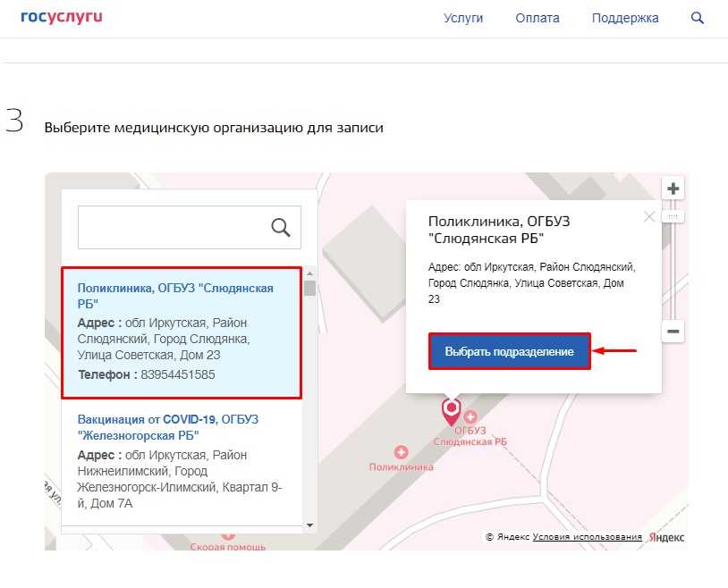Open the Оплата menu item

[x=538, y=18]
